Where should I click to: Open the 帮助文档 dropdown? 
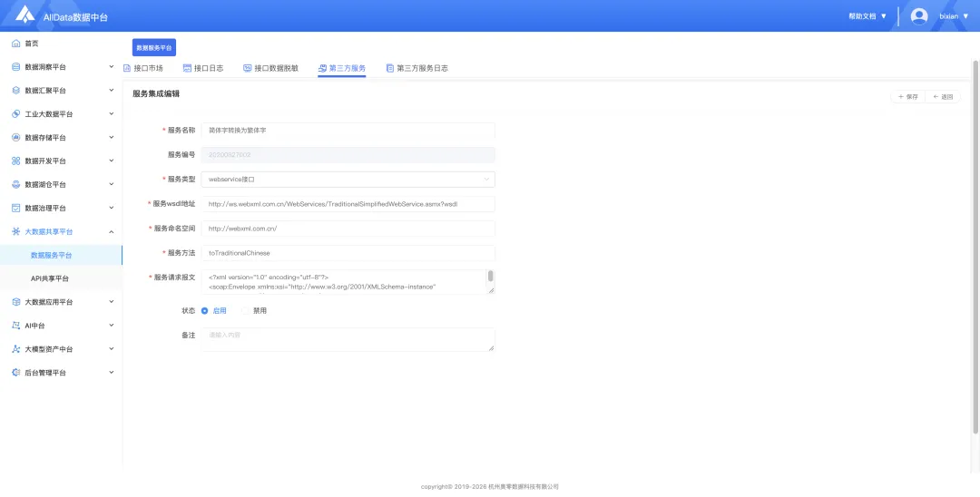867,16
